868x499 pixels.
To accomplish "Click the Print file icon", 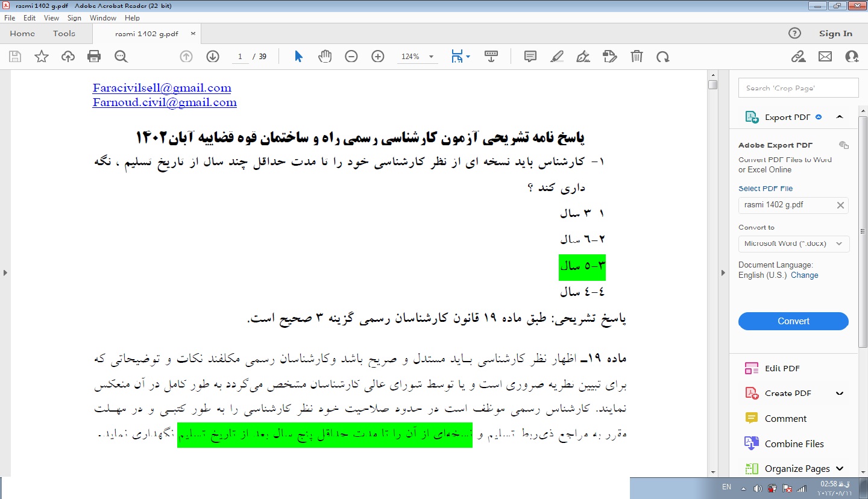I will coord(94,57).
